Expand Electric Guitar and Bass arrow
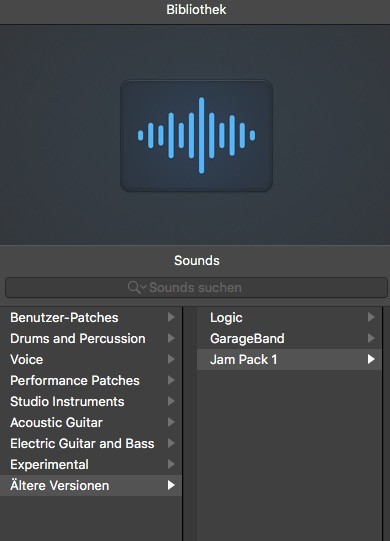Image resolution: width=390 pixels, height=541 pixels. point(171,443)
